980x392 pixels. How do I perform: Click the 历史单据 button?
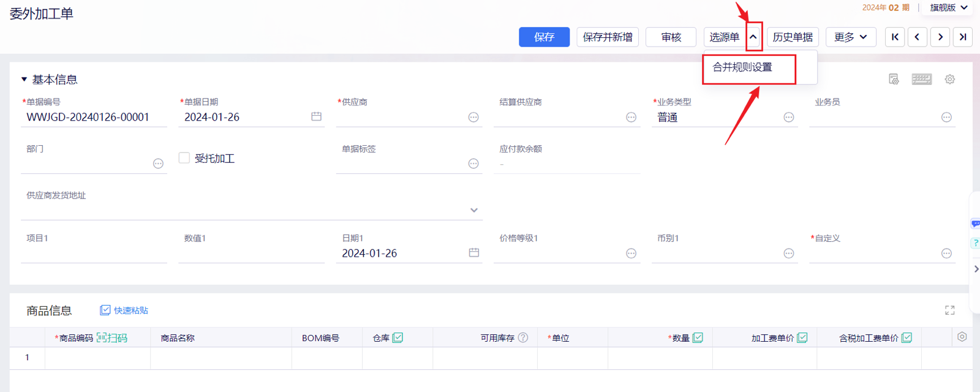[793, 37]
